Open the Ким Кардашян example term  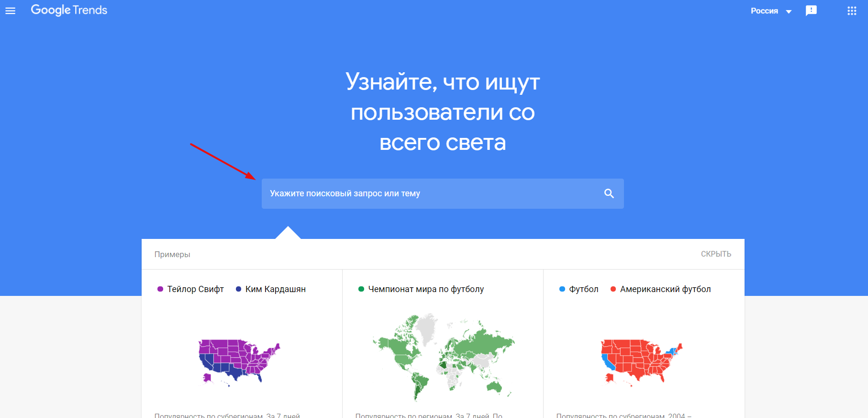click(x=276, y=289)
